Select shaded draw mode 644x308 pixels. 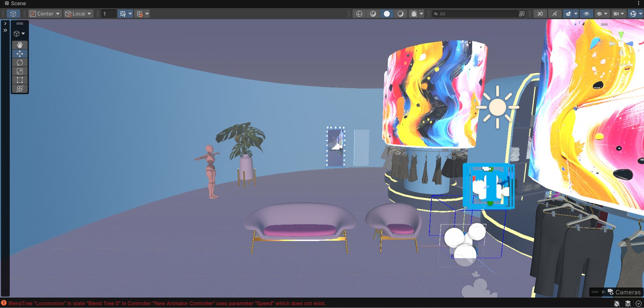tap(387, 14)
